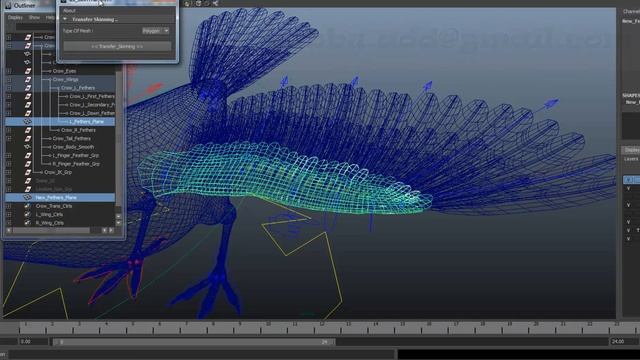Expand the Crow_Trans_Ctrls row plus box

pyautogui.click(x=9, y=206)
